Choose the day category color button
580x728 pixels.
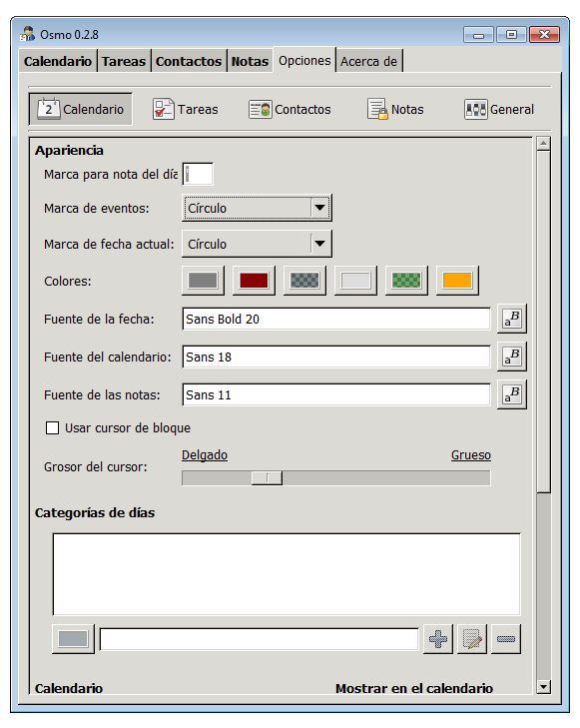tap(73, 639)
